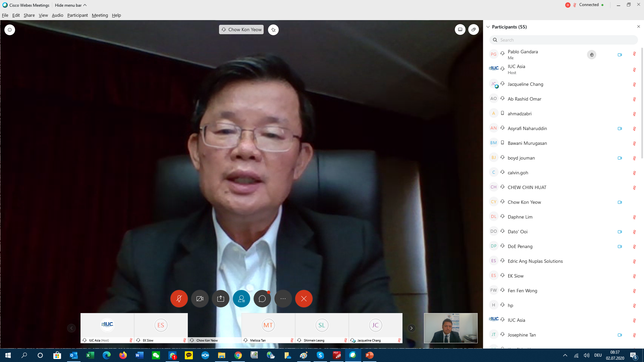The width and height of the screenshot is (644, 362).
Task: Show next video thumbnails with right arrow
Action: [411, 328]
